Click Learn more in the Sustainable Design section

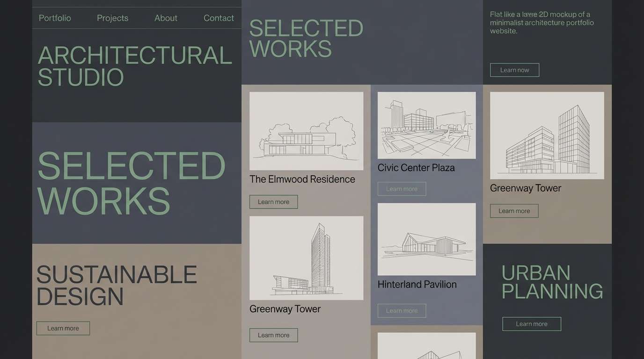pyautogui.click(x=63, y=328)
